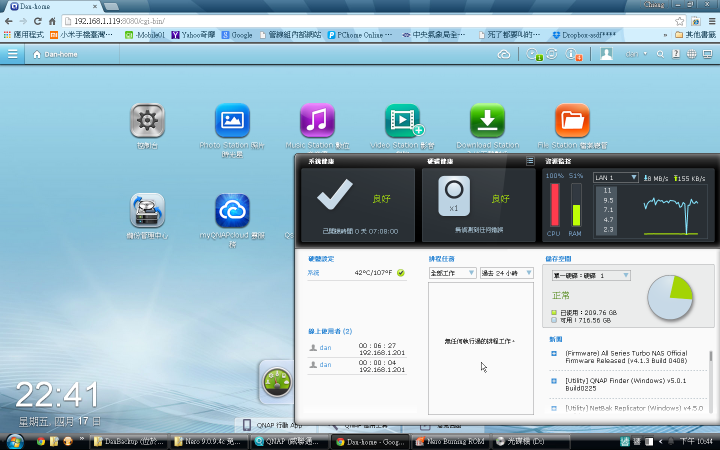
Task: Open background tasks clock icon with green badge
Action: [x=533, y=54]
